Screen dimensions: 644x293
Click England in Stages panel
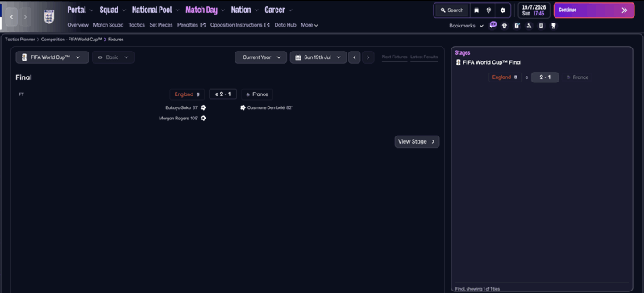tap(505, 77)
